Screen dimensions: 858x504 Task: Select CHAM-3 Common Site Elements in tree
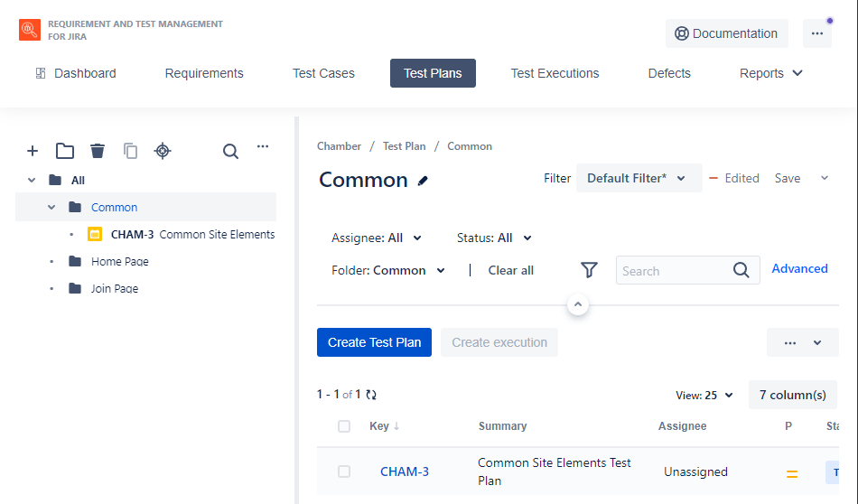point(192,234)
